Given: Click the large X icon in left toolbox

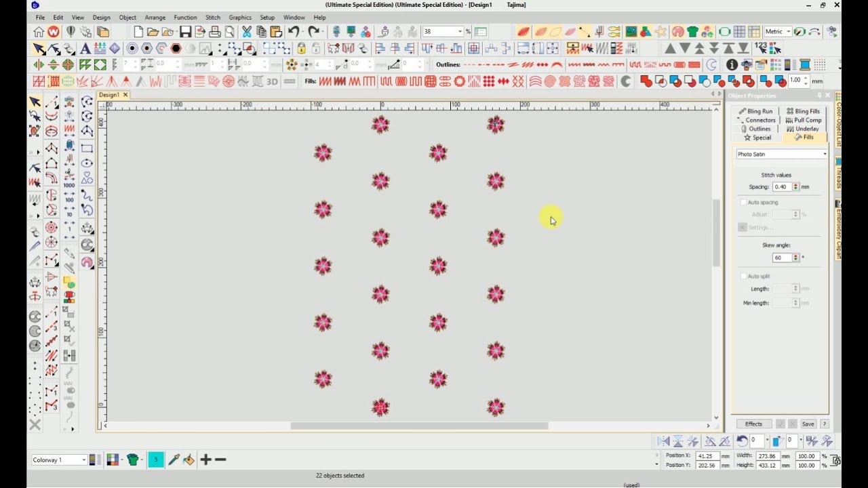Looking at the screenshot, I should pos(35,425).
